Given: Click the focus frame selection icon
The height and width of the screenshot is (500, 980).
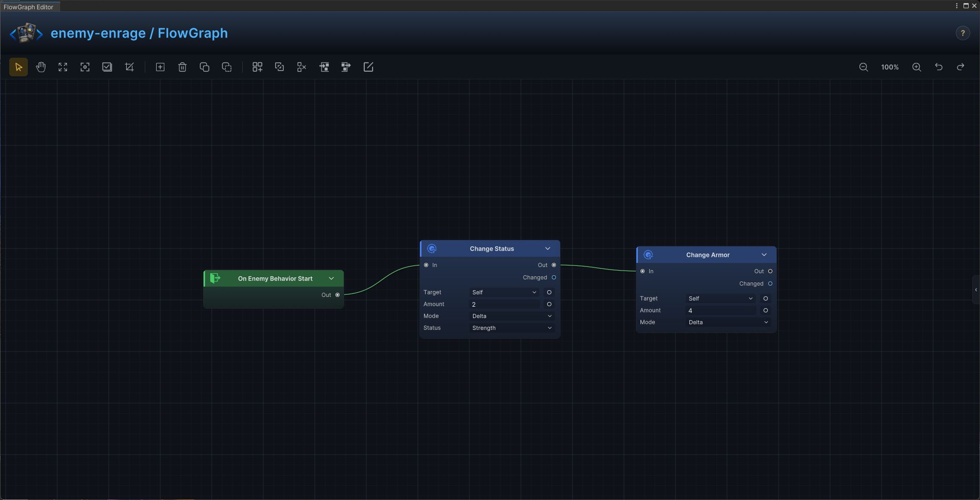Looking at the screenshot, I should [85, 67].
